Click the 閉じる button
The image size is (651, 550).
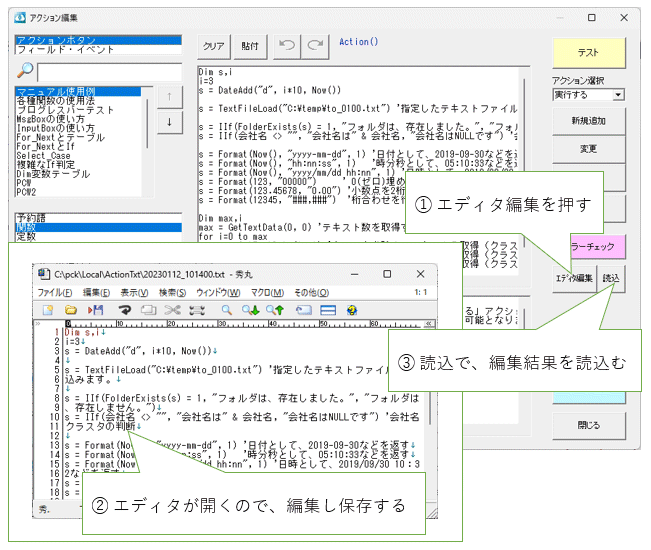point(588,425)
